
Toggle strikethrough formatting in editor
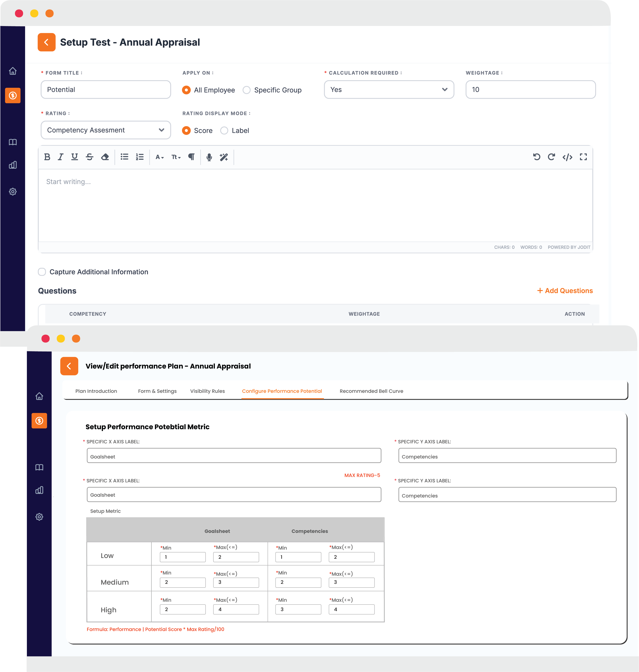90,157
